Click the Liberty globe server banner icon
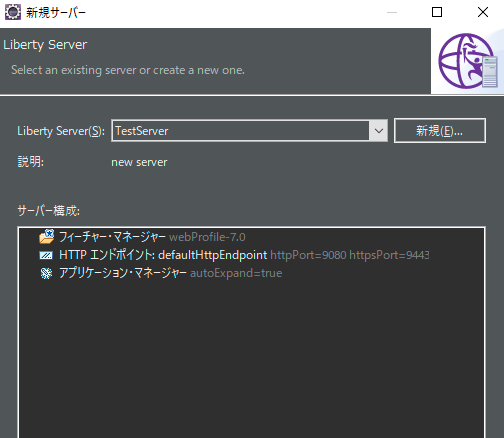Image resolution: width=504 pixels, height=438 pixels. pos(467,61)
